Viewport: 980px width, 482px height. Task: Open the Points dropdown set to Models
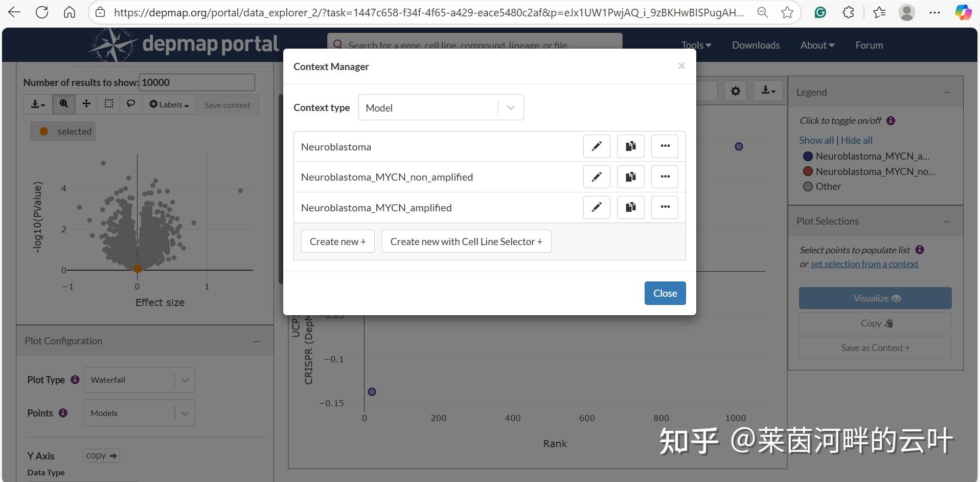tap(139, 413)
